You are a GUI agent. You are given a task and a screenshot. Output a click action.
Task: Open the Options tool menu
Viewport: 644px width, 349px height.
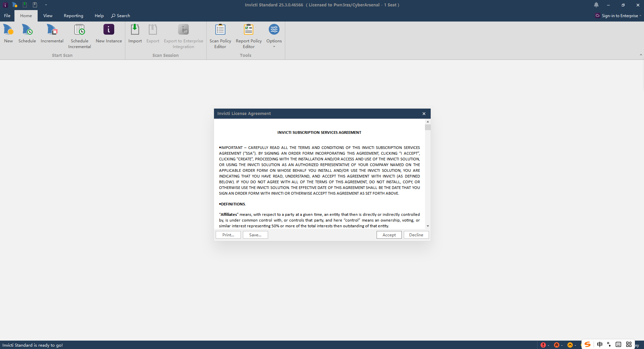tap(274, 36)
